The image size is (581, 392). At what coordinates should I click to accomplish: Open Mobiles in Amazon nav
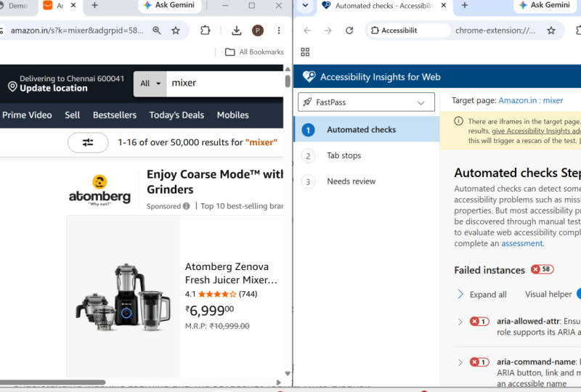point(232,115)
